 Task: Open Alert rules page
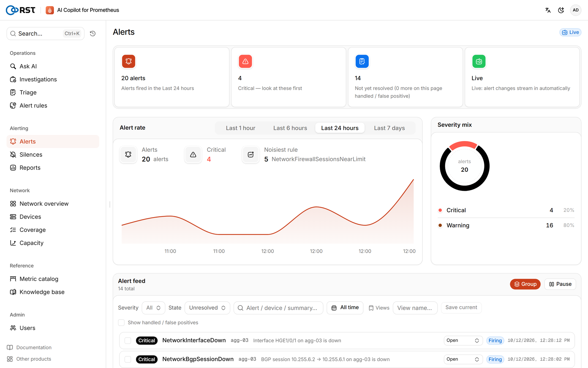pyautogui.click(x=53, y=105)
